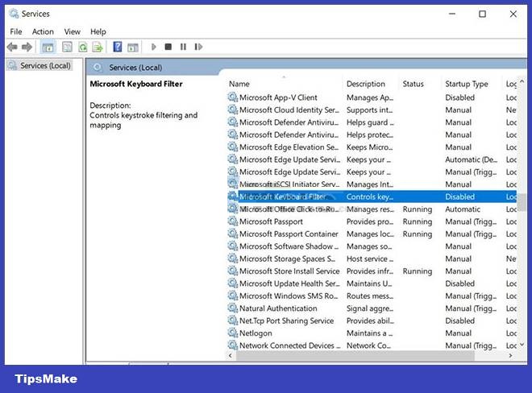Click the Refresh toolbar icon

(82, 48)
